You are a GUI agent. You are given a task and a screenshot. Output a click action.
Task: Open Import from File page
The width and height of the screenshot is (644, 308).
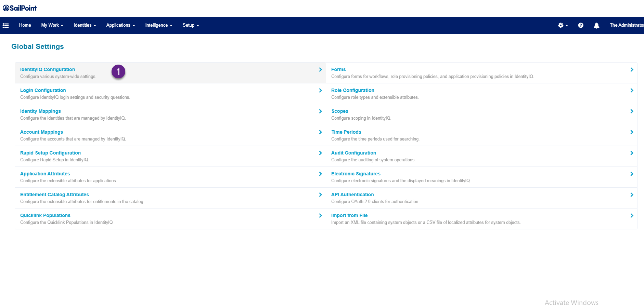[x=349, y=215]
